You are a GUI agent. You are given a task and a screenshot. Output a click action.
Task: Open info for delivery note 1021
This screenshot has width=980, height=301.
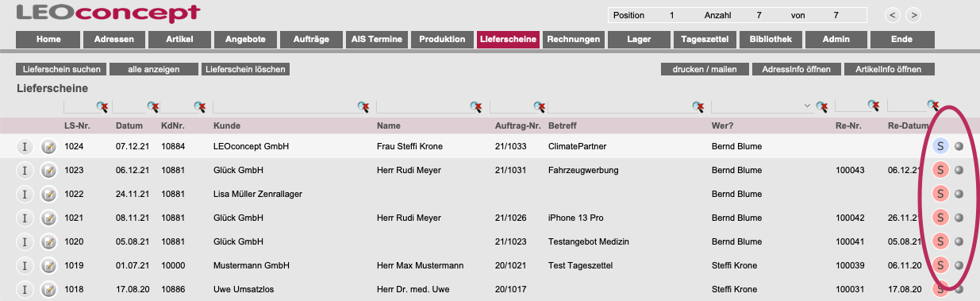click(x=25, y=218)
